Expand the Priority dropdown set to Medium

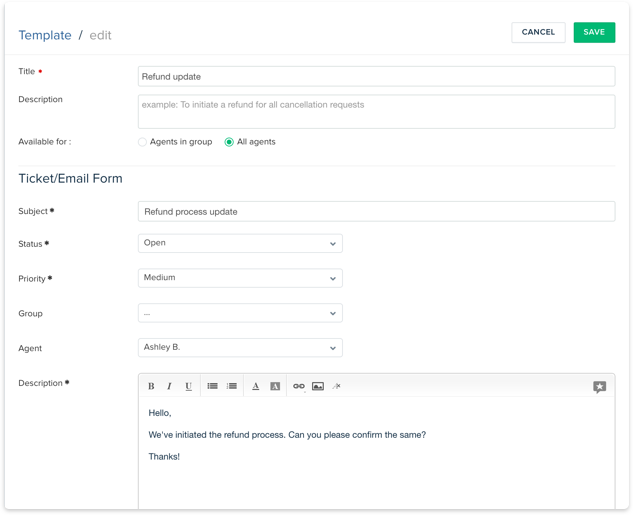[x=240, y=278]
